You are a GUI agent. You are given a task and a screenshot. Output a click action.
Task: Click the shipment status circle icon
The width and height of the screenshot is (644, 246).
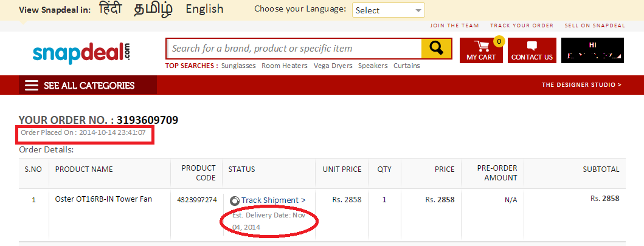click(x=235, y=200)
